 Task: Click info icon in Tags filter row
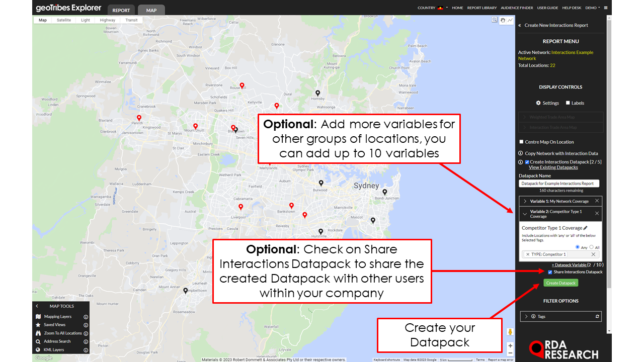click(x=533, y=316)
